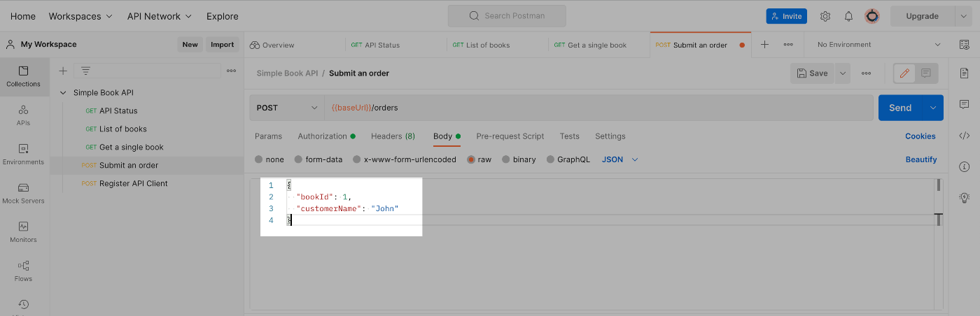Open the Send options arrow

coord(933,108)
